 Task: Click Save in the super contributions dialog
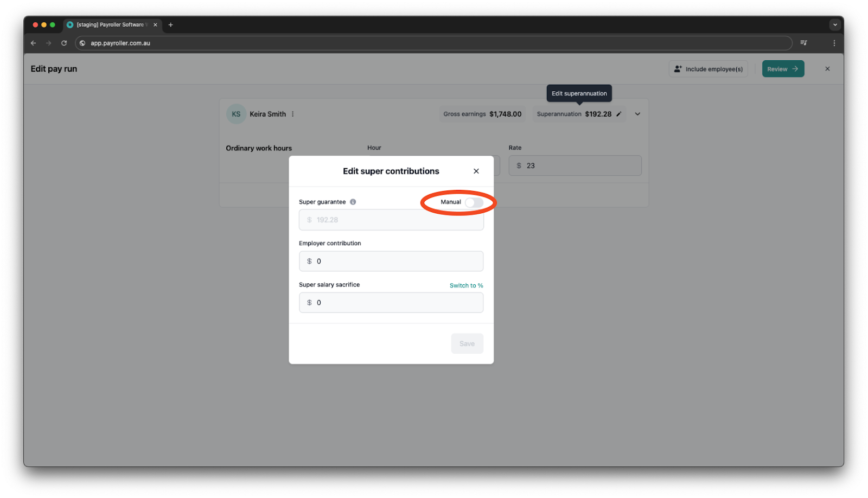[467, 343]
